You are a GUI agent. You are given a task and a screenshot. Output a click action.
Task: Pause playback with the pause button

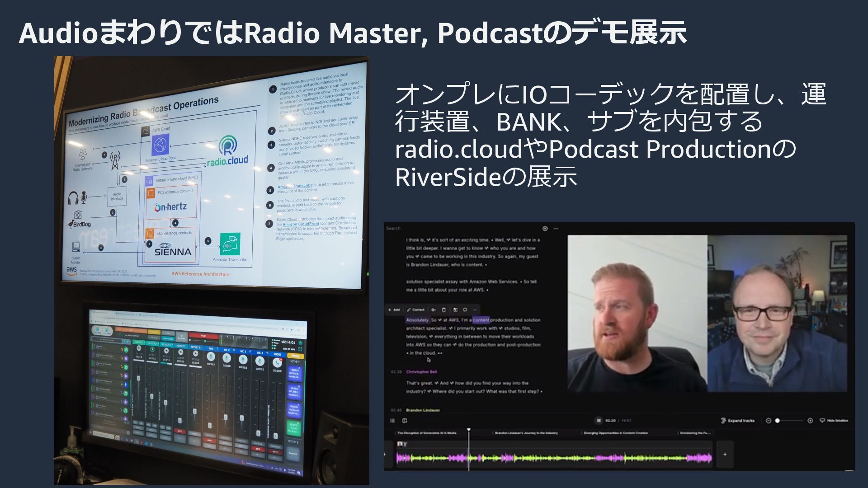point(599,420)
